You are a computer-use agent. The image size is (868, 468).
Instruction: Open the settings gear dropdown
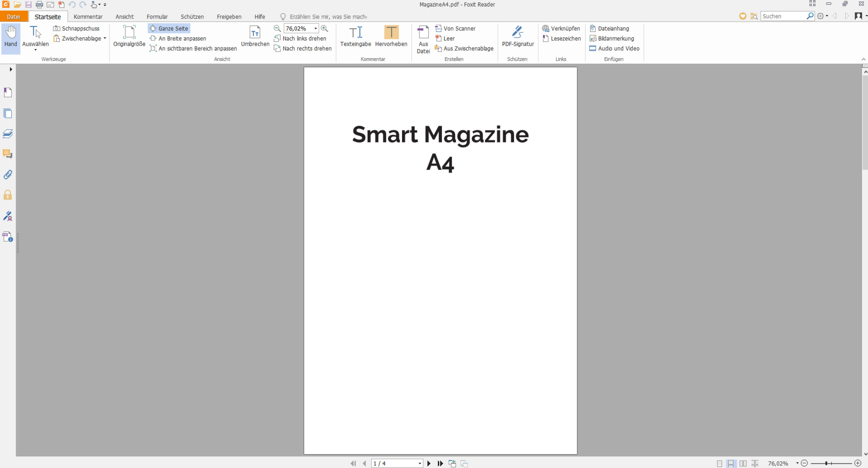(x=822, y=16)
